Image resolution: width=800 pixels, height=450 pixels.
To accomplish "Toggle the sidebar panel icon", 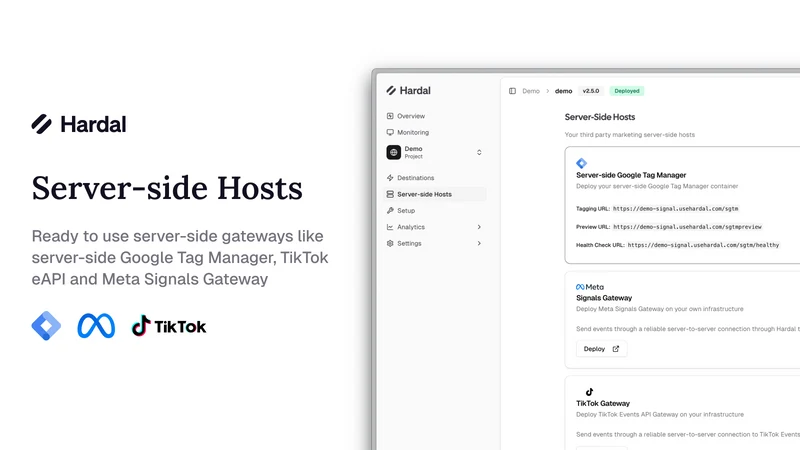I will click(512, 91).
